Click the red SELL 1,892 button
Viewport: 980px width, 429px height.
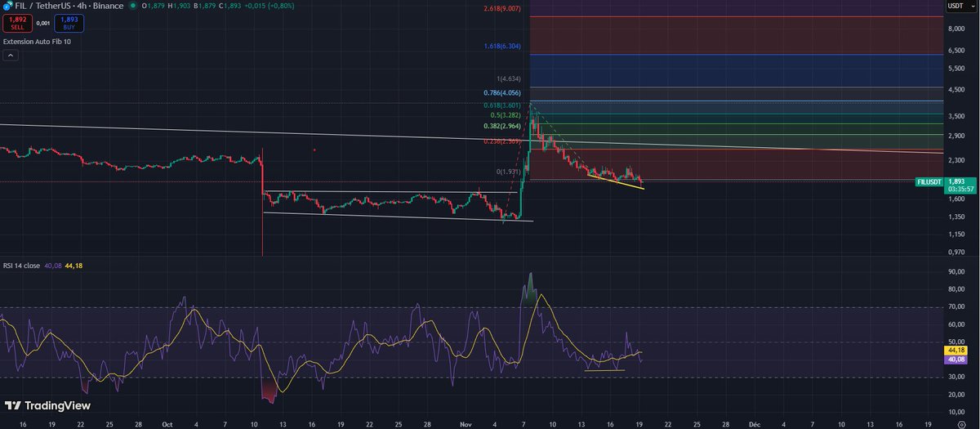[17, 23]
